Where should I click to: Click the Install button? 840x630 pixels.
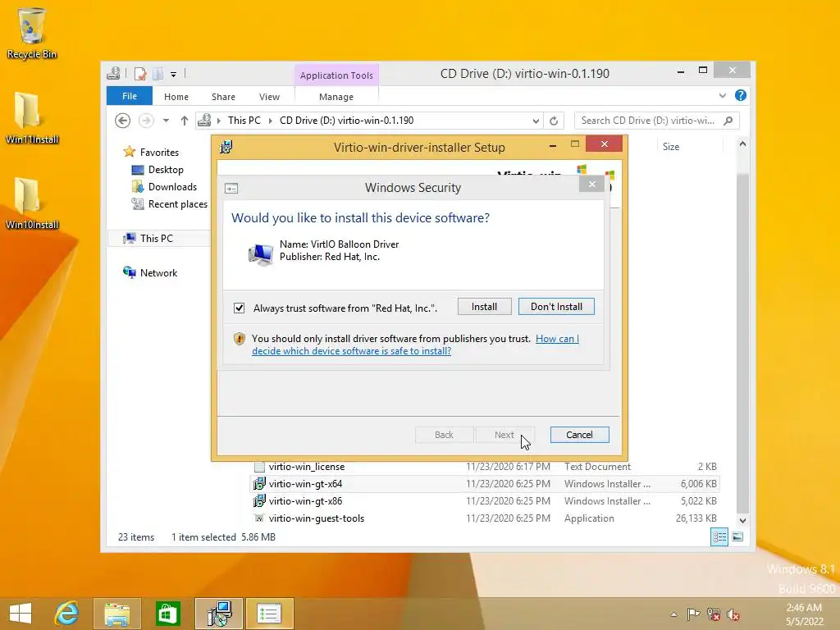coord(484,307)
